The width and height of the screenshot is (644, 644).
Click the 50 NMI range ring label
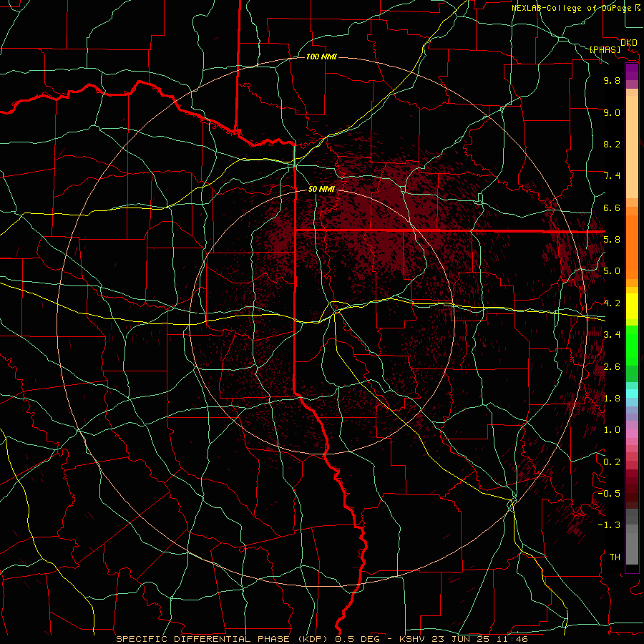[x=321, y=190]
